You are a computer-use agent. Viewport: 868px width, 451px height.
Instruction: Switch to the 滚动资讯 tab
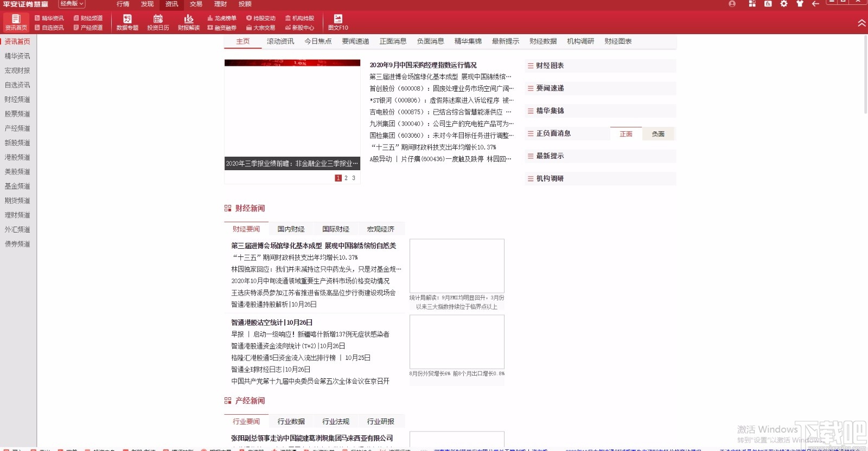(280, 41)
